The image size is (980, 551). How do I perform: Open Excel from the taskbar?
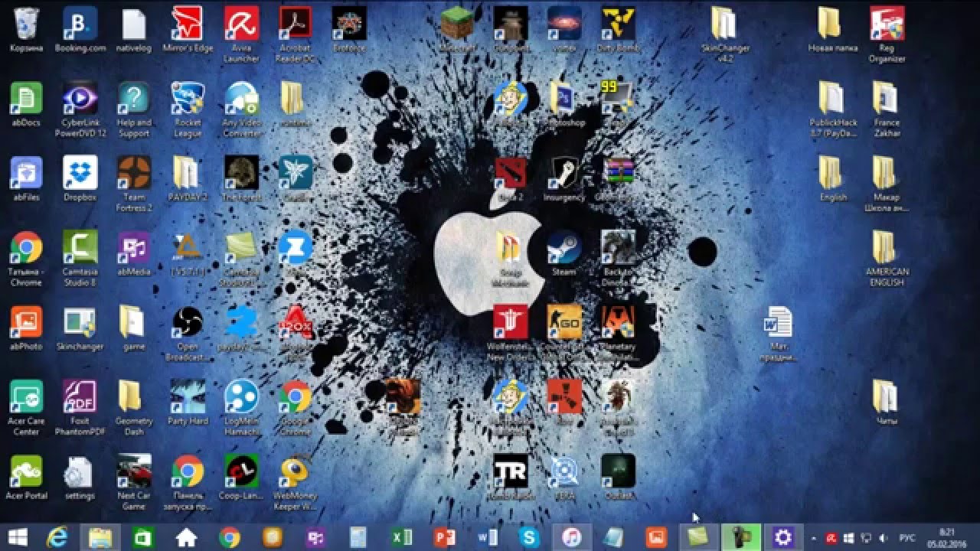[401, 537]
